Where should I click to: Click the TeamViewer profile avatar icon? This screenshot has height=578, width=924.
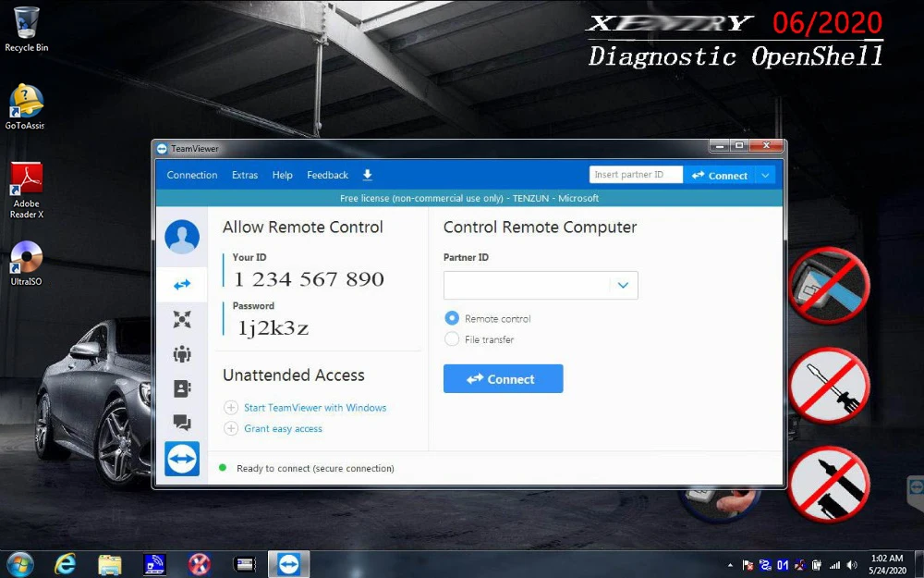(x=182, y=237)
